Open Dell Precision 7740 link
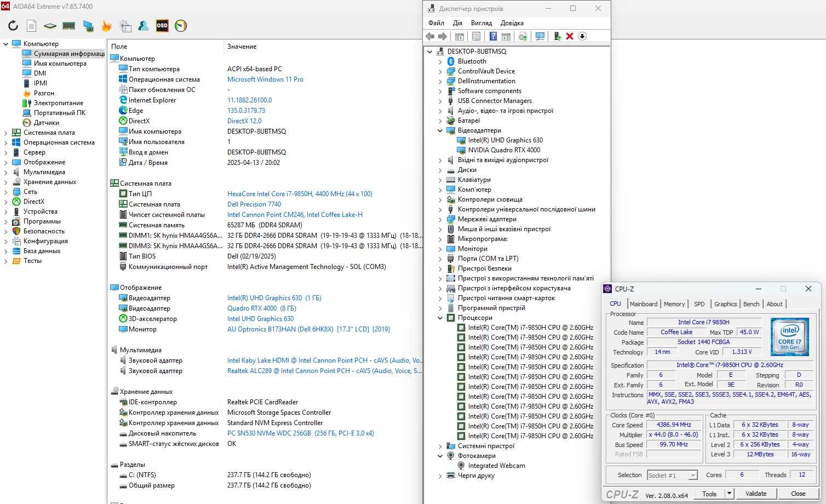 [x=254, y=204]
